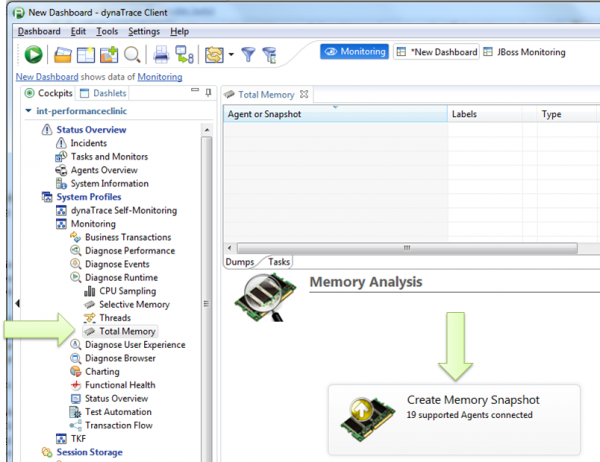Click the Session Storage icon
Viewport: 600px width, 462px height.
click(47, 452)
